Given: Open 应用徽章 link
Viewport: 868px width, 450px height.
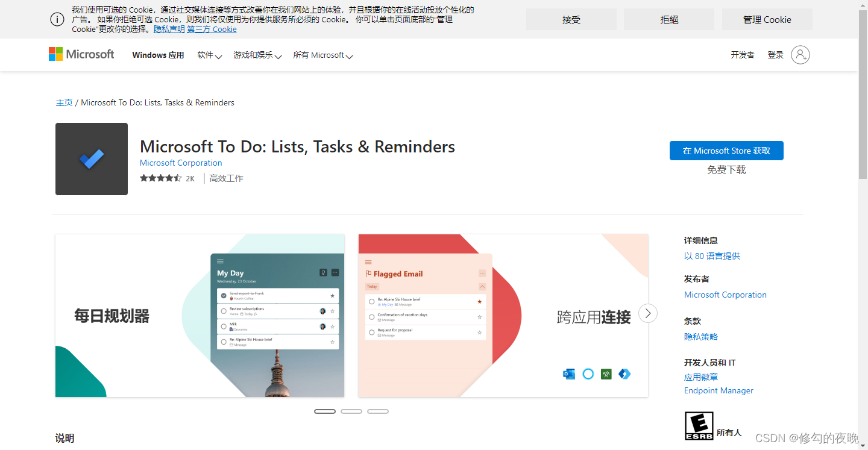Looking at the screenshot, I should pos(701,377).
